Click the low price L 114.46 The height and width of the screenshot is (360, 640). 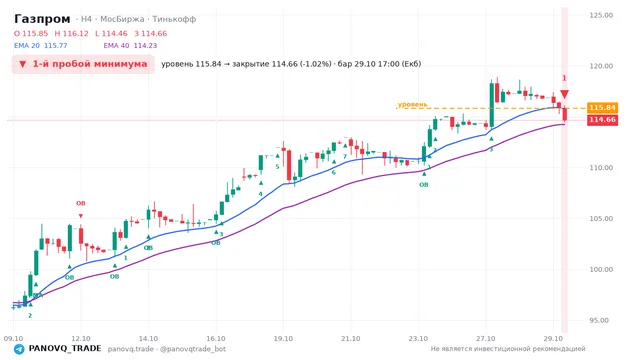pyautogui.click(x=111, y=33)
